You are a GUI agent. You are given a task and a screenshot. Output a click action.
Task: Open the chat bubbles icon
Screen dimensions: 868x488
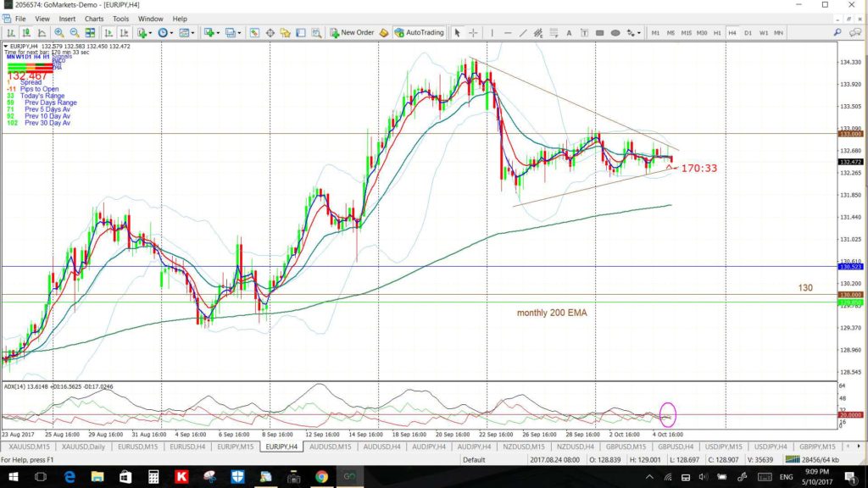[855, 33]
